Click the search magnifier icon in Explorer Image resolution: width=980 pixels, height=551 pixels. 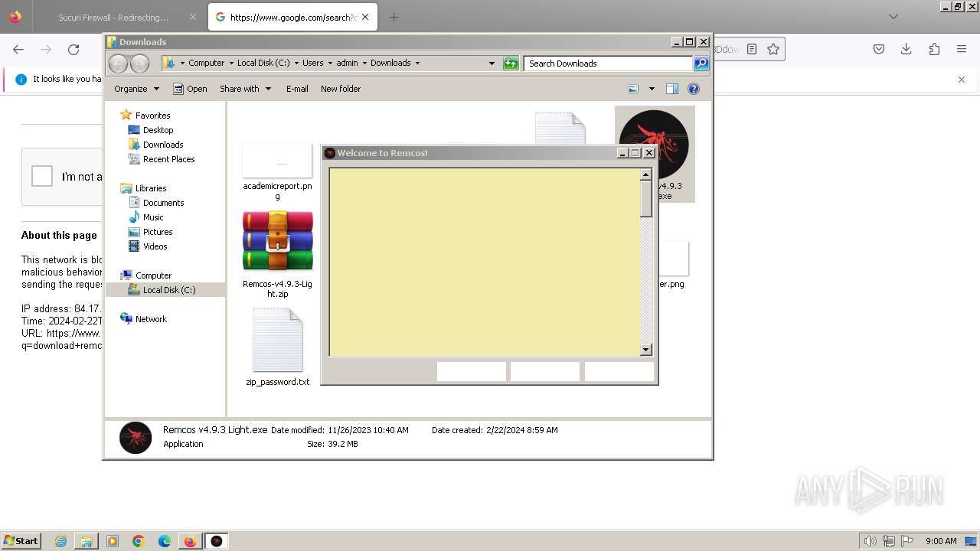pos(701,64)
